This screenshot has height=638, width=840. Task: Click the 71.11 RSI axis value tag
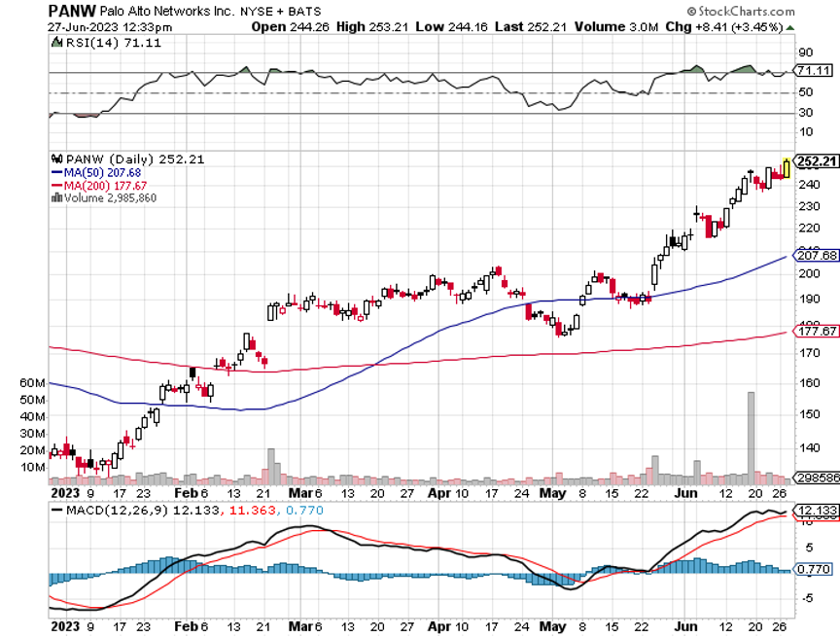813,70
